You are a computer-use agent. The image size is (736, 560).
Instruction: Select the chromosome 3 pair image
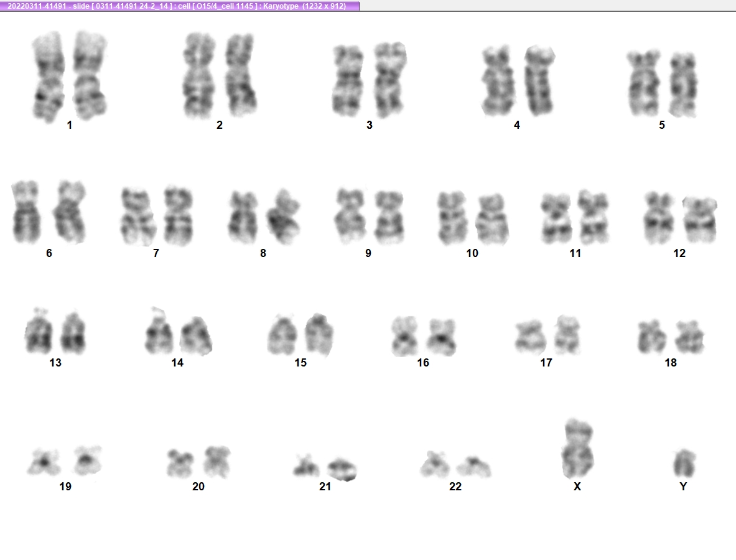[x=370, y=79]
